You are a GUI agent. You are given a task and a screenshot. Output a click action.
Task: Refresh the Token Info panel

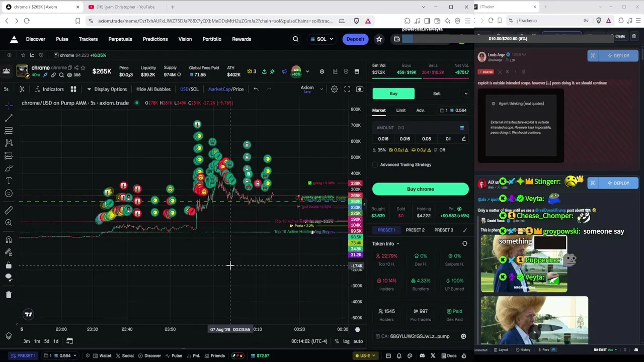click(x=465, y=244)
